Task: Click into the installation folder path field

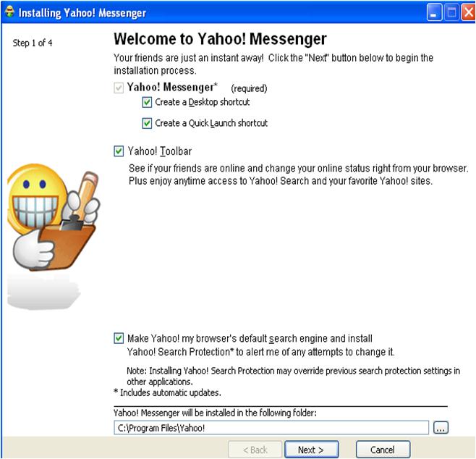Action: point(271,428)
